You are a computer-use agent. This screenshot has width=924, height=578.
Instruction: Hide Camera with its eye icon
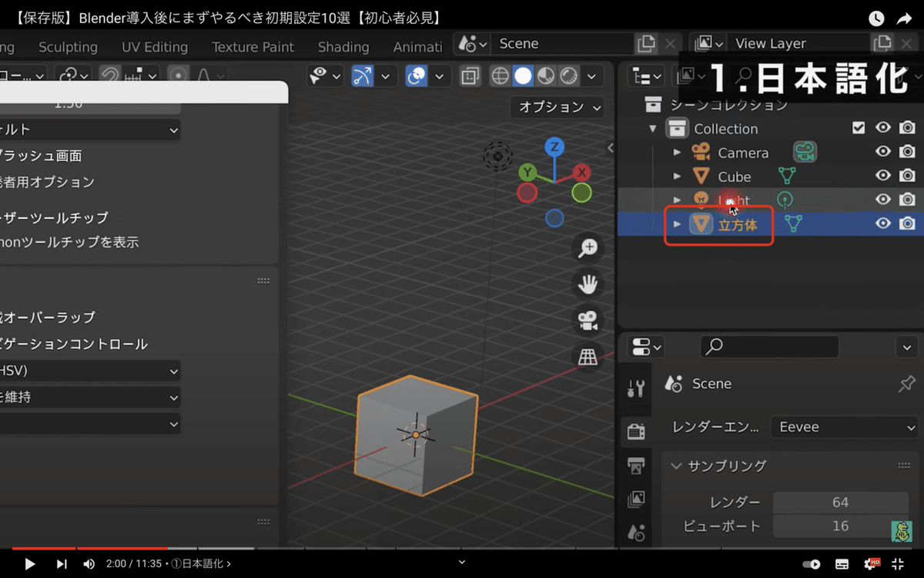click(x=883, y=152)
